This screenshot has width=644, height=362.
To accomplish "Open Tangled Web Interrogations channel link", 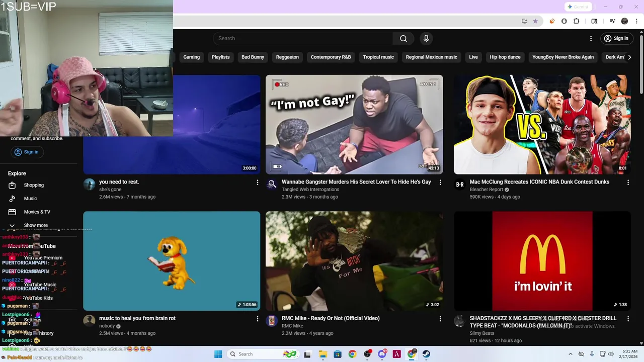I will click(310, 190).
